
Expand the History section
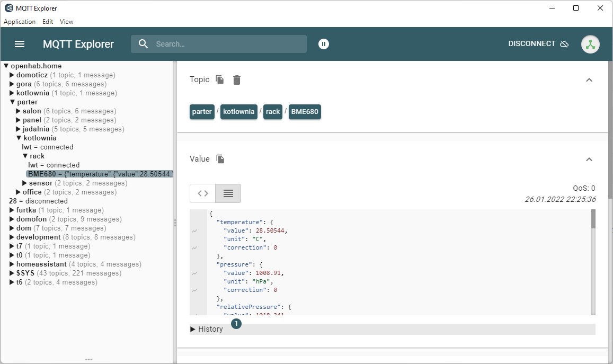(207, 329)
